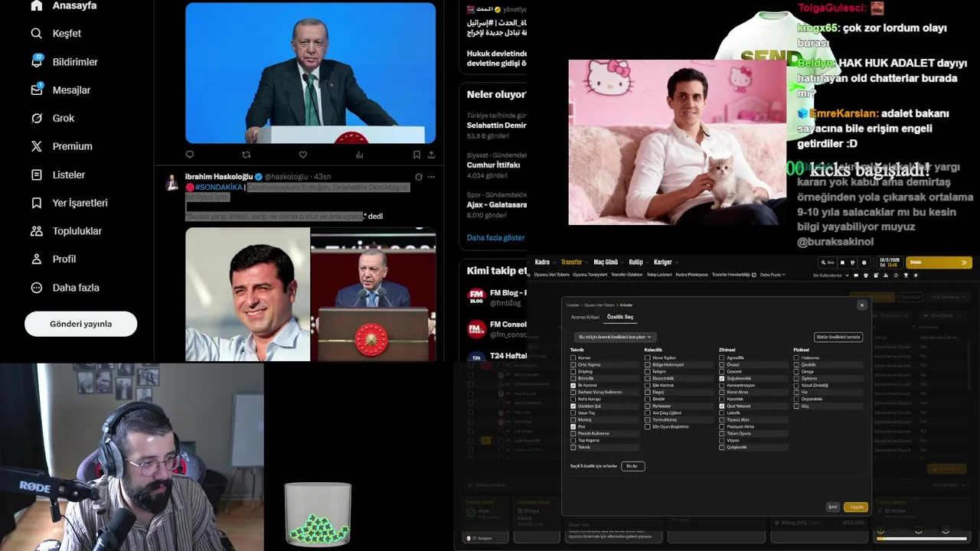This screenshot has width=980, height=551.
Task: Click Ara search icon in Football Manager
Action: [x=827, y=262]
